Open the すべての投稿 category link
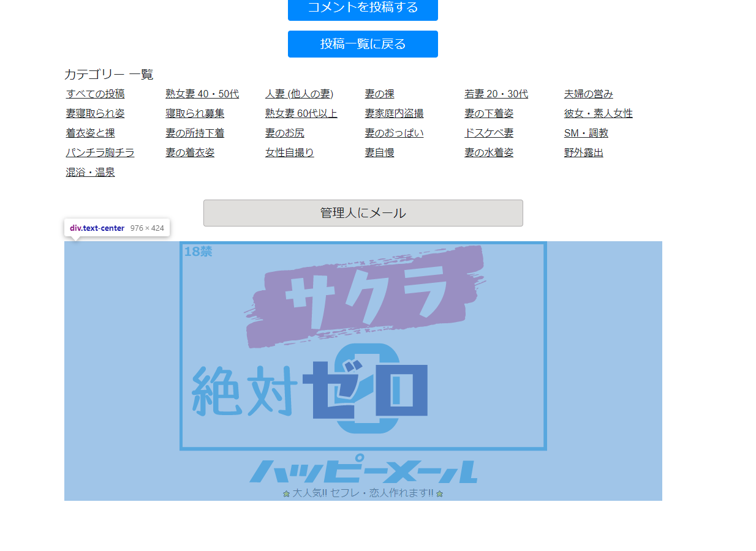The image size is (756, 551). pos(95,94)
